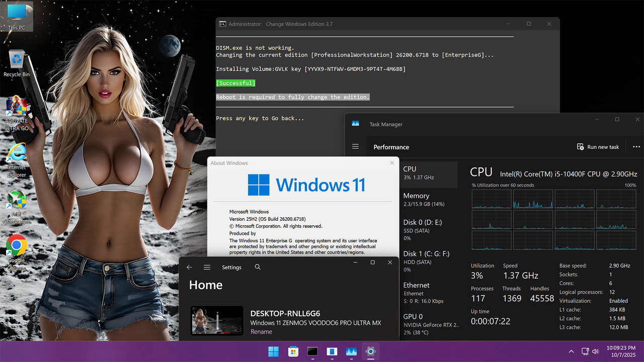This screenshot has width=644, height=362.
Task: Click the Performance heading in Task Manager
Action: coord(391,147)
